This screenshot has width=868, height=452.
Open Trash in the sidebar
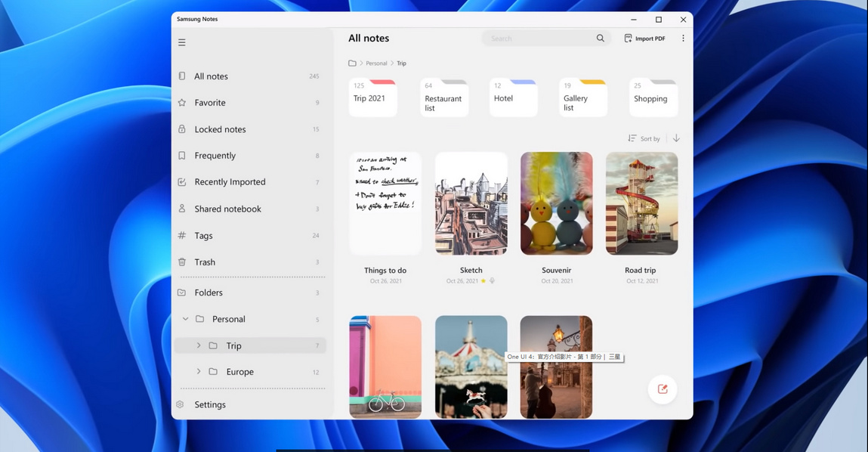click(x=205, y=262)
